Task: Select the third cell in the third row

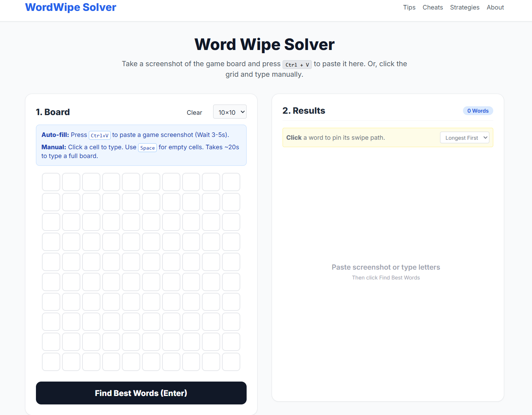Action: 91,222
